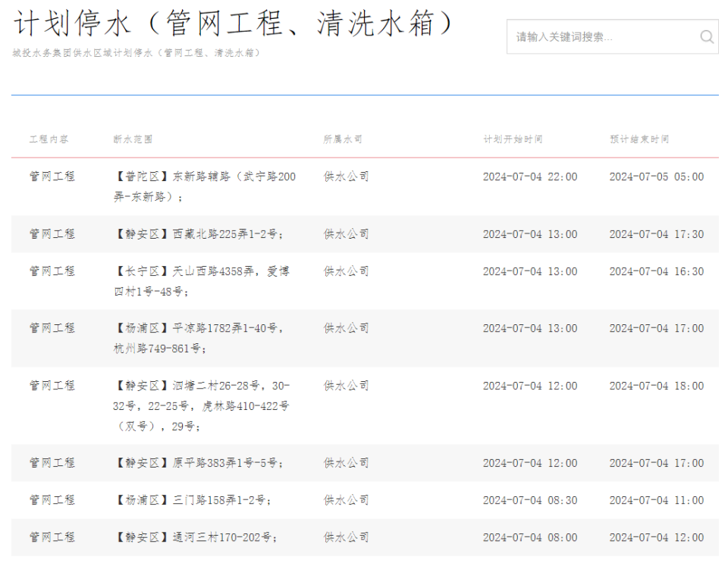The height and width of the screenshot is (563, 728).
Task: Click end time 2024-07-04 18:00
Action: (657, 386)
